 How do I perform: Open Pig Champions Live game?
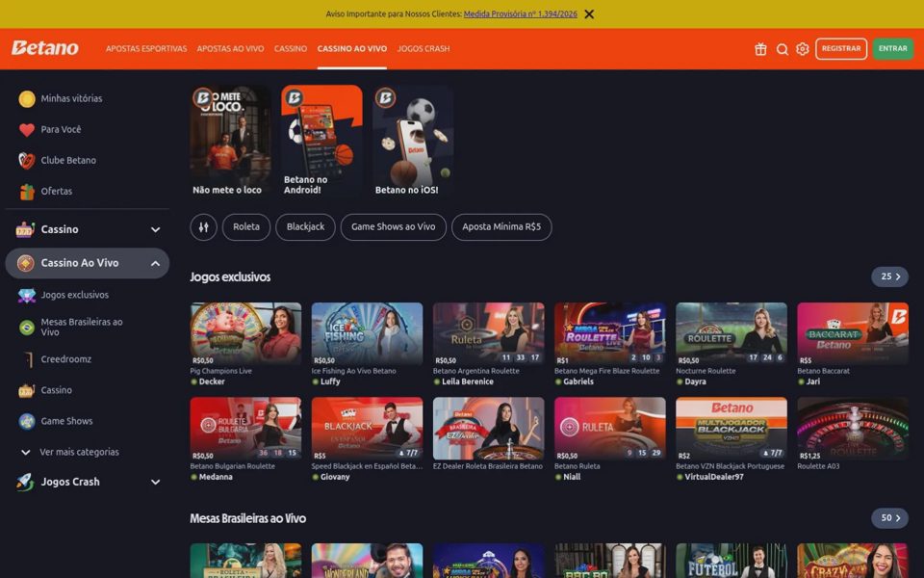(245, 334)
